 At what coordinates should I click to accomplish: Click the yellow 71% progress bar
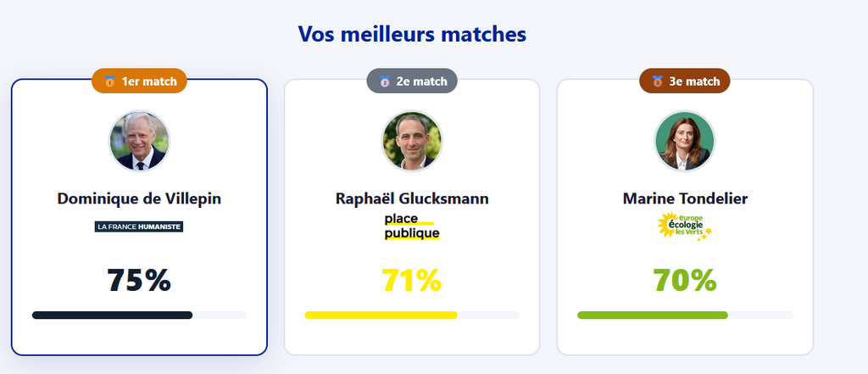point(381,315)
